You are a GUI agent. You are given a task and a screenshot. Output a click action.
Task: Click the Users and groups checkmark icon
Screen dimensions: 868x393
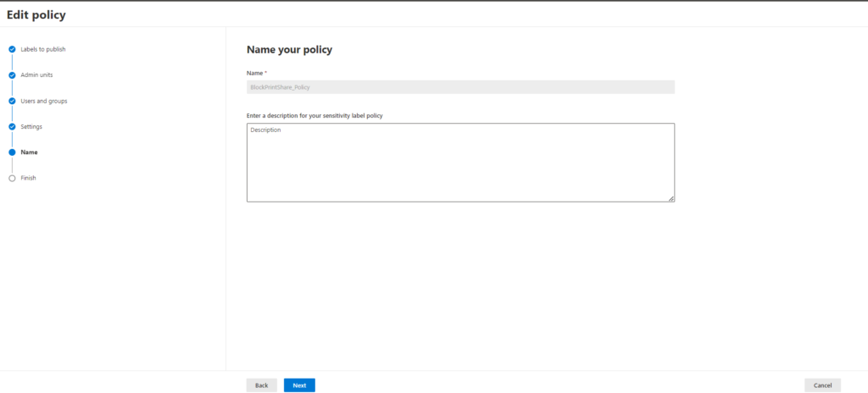point(12,101)
